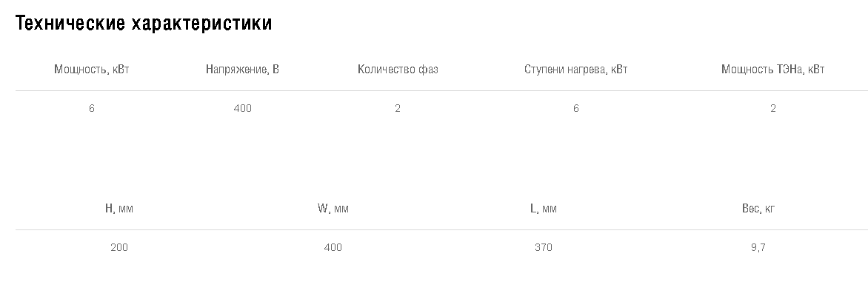Screen dimensions: 868x282
Task: Select the ТЭН power value 2
Action: (772, 108)
